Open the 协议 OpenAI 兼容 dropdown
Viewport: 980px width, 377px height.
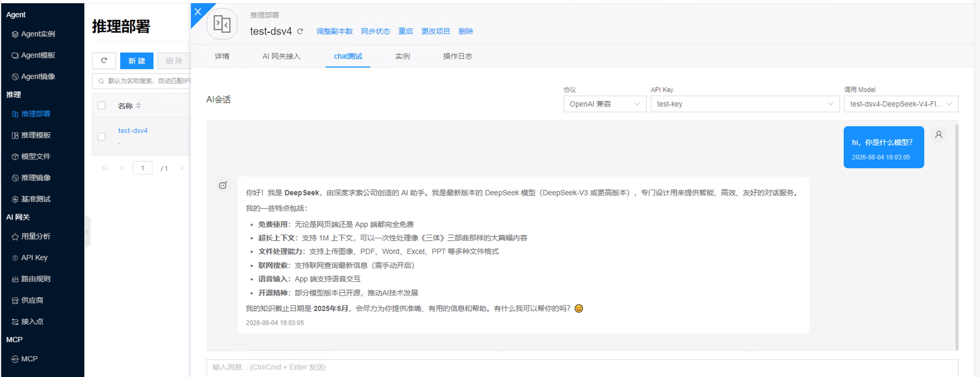click(x=605, y=104)
